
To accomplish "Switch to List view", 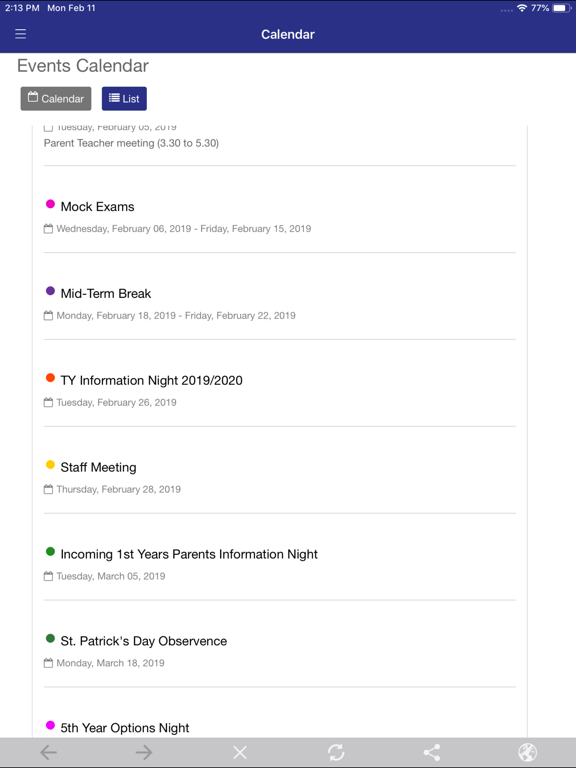I will coord(124,98).
